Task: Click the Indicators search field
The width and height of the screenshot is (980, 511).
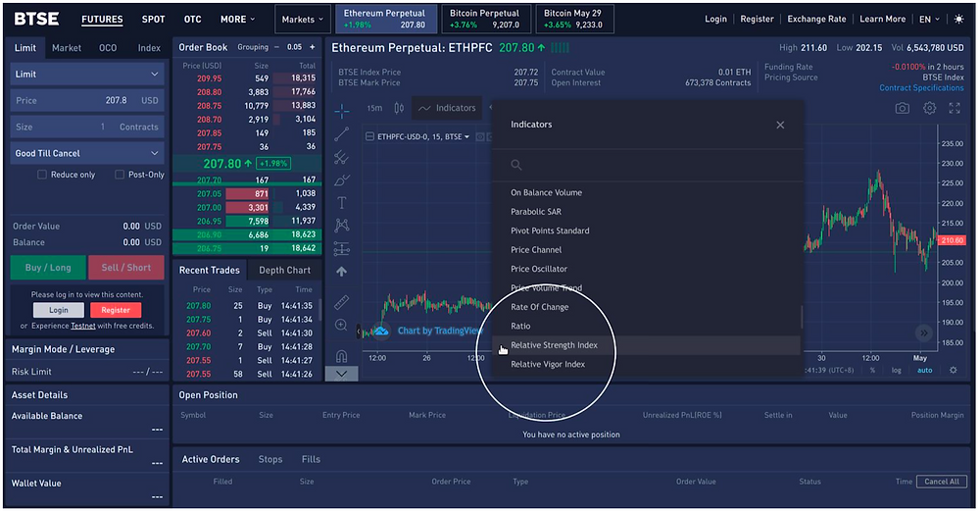Action: (x=648, y=165)
